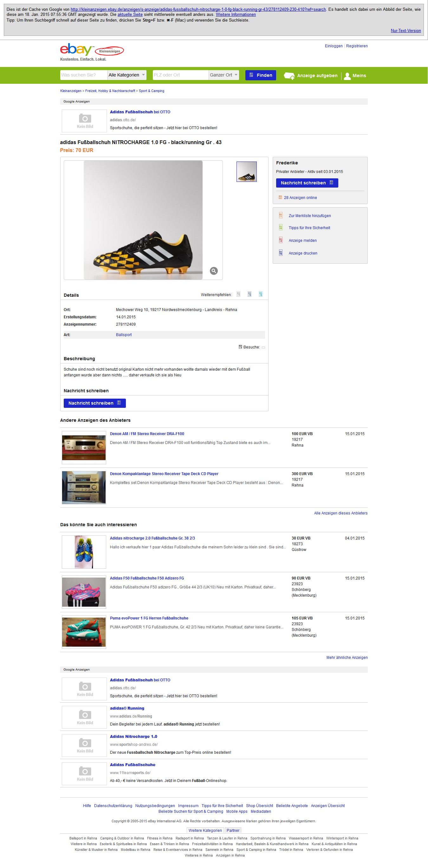Focus the Was suchen Sie search field

[x=84, y=75]
